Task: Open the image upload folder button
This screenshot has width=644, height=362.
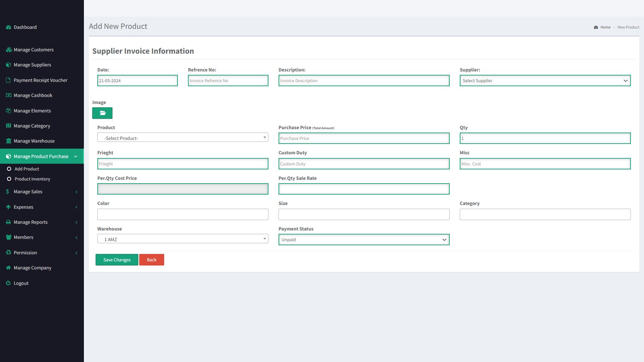Action: tap(102, 113)
